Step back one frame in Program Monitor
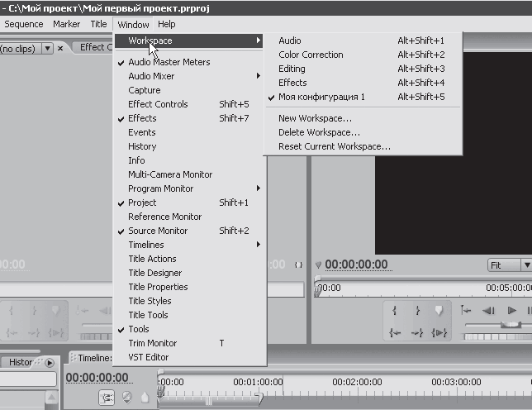 [489, 311]
